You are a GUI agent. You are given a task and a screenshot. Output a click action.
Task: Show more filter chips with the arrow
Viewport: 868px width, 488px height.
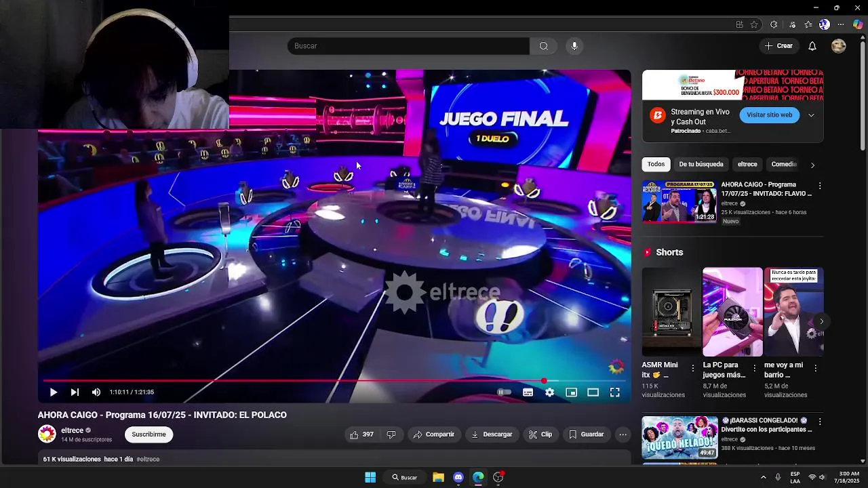coord(812,165)
